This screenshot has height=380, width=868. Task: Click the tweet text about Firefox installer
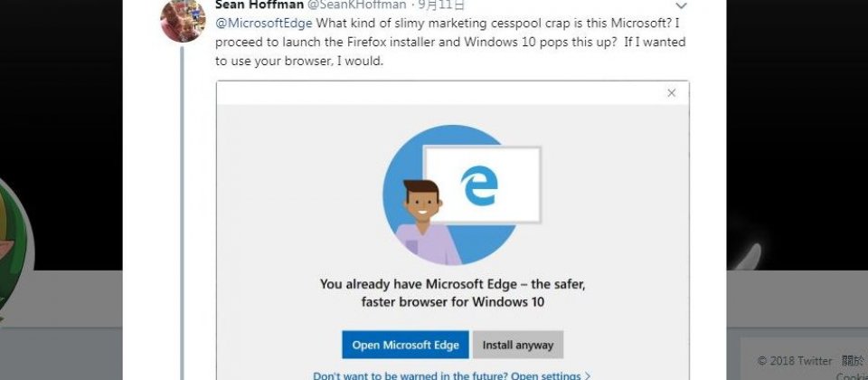tap(450, 43)
